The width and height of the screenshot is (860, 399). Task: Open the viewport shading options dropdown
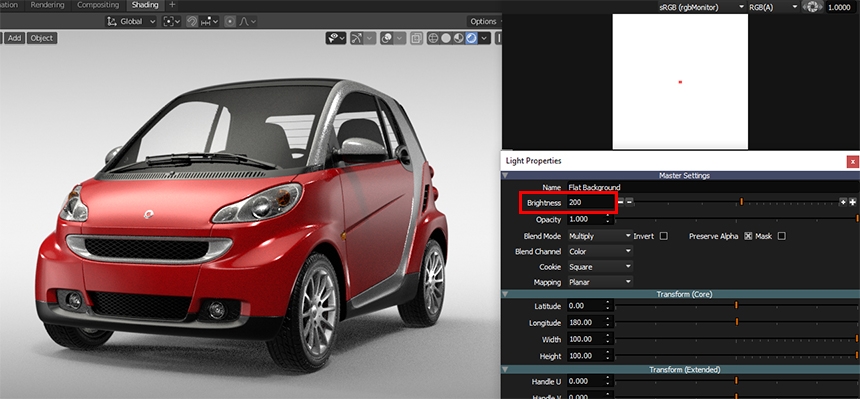[485, 38]
